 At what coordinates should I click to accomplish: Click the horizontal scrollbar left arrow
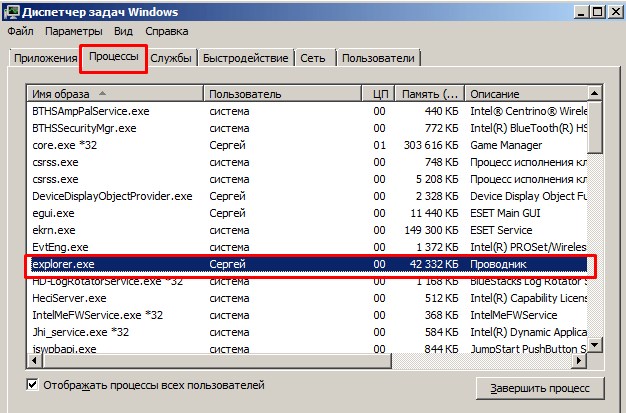click(x=34, y=361)
